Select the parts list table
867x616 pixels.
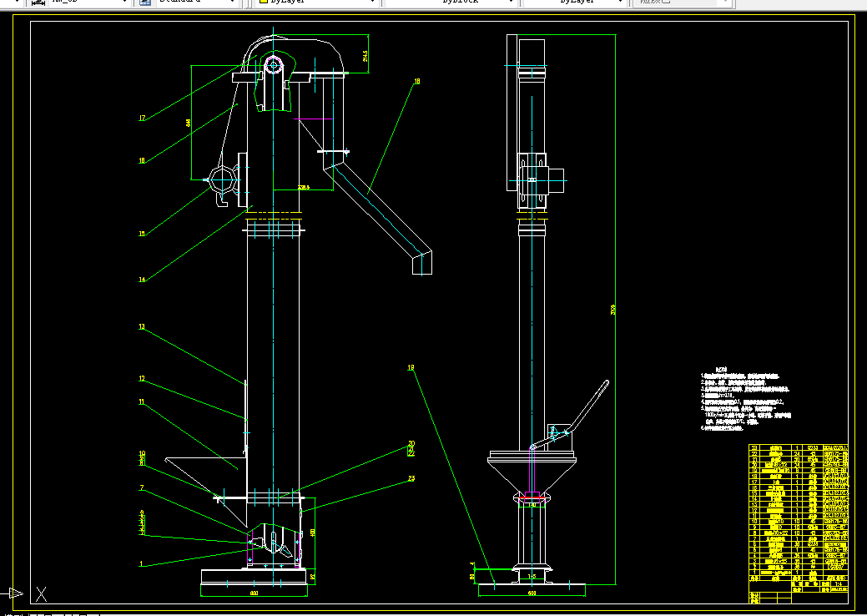point(799,523)
